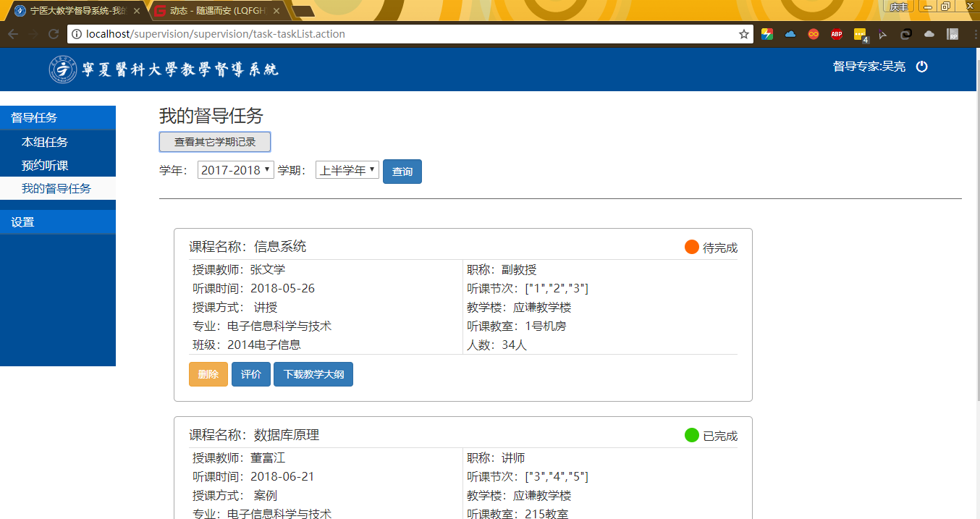Click the address bar URL

[216, 34]
